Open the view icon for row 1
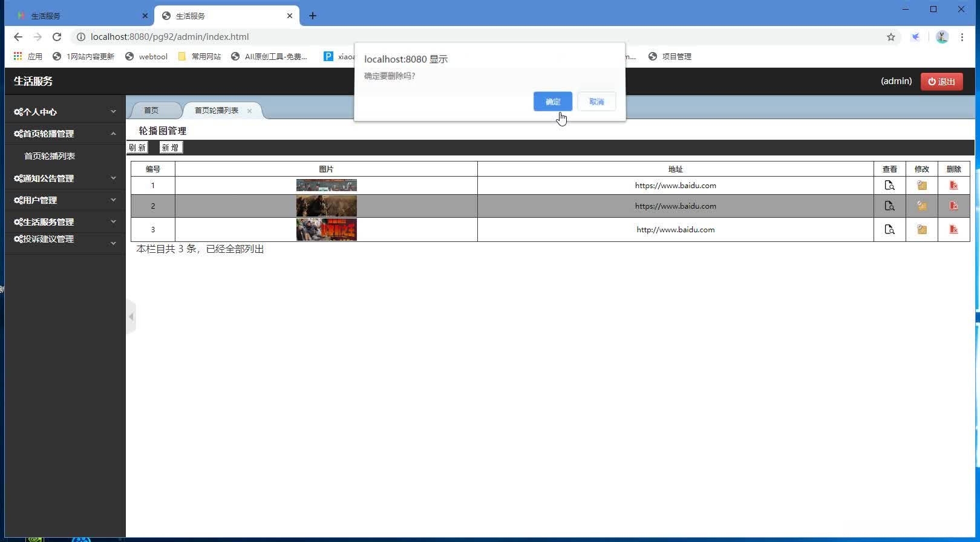The image size is (980, 542). click(889, 186)
